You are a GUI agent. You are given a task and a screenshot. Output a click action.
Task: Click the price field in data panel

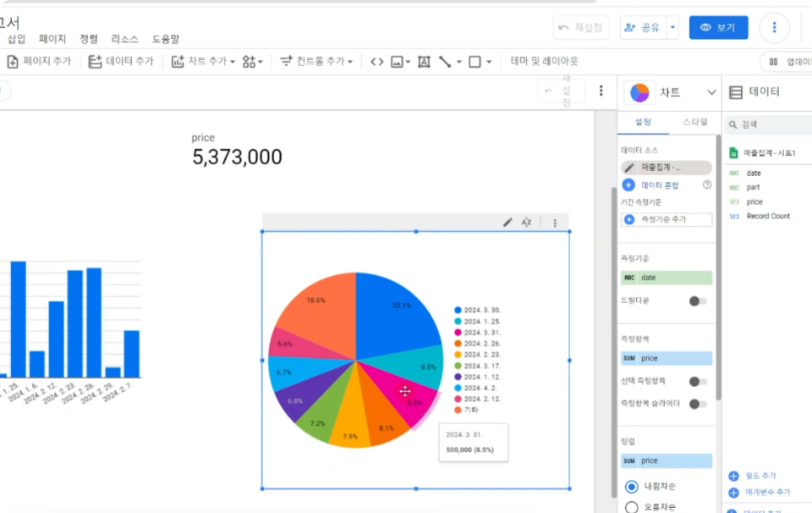click(754, 201)
